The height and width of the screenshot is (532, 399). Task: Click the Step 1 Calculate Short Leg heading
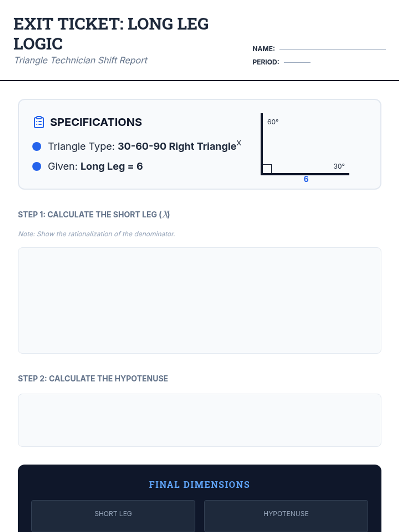[x=94, y=214]
